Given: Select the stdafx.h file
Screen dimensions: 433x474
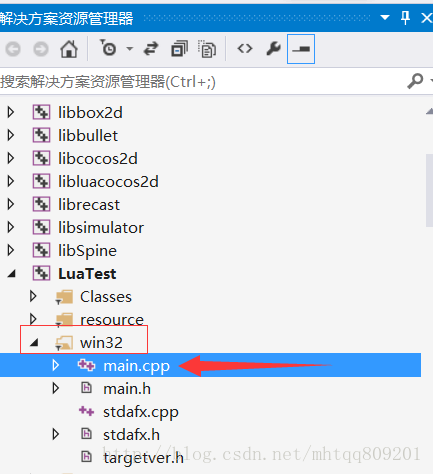Looking at the screenshot, I should coord(131,435).
